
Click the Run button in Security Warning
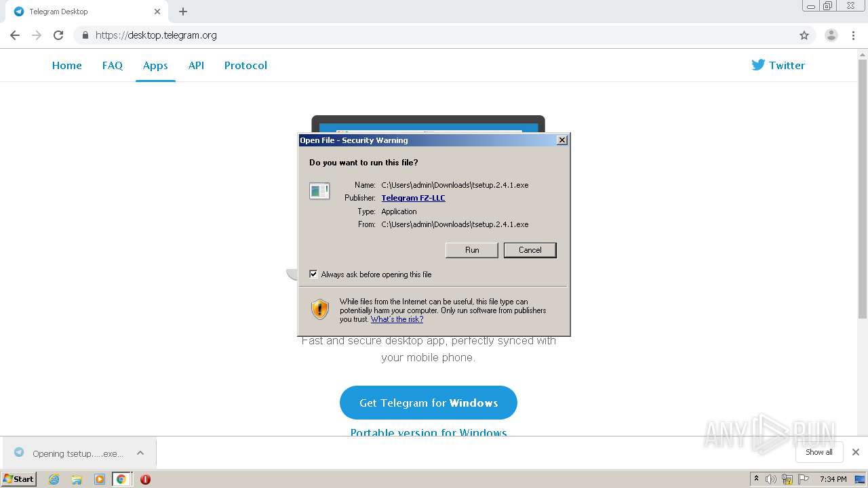(472, 250)
